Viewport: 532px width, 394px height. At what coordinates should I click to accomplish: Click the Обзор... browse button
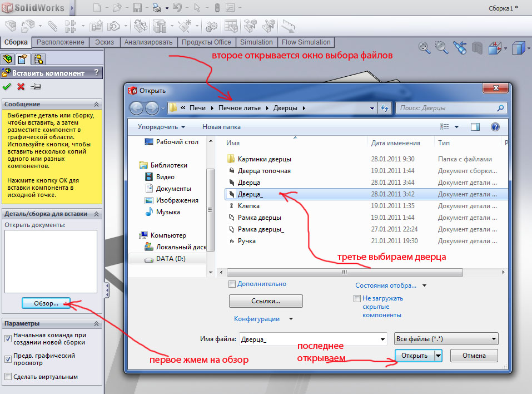[46, 303]
